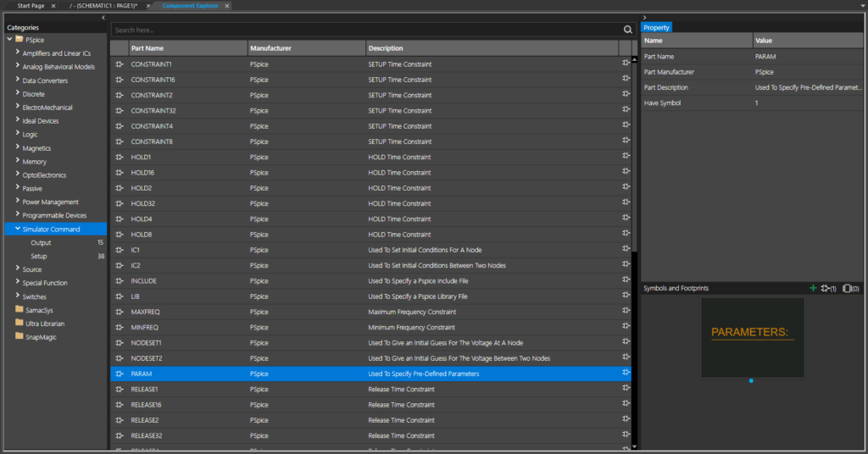Expand the Source category

18,269
